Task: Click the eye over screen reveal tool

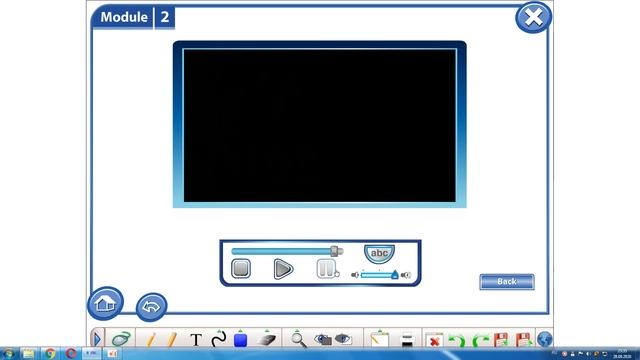Action: point(343,339)
